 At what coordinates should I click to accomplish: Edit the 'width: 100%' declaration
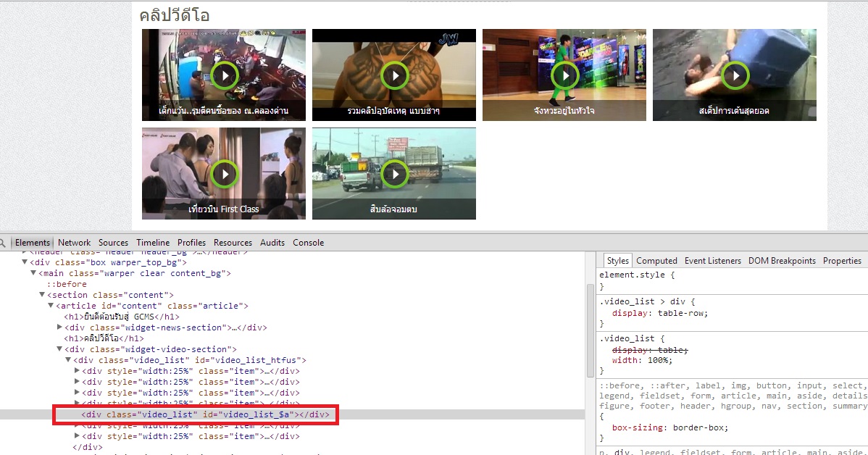tap(642, 360)
